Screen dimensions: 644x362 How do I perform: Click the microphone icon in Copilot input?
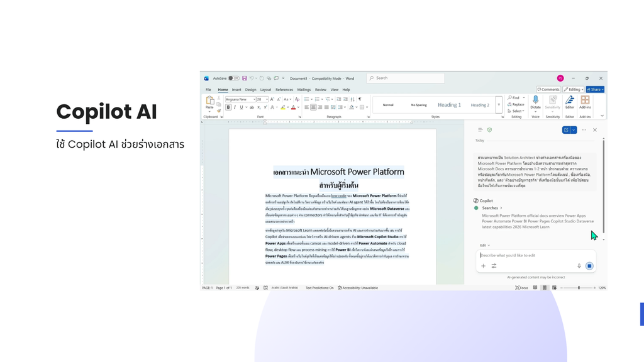[x=579, y=266]
